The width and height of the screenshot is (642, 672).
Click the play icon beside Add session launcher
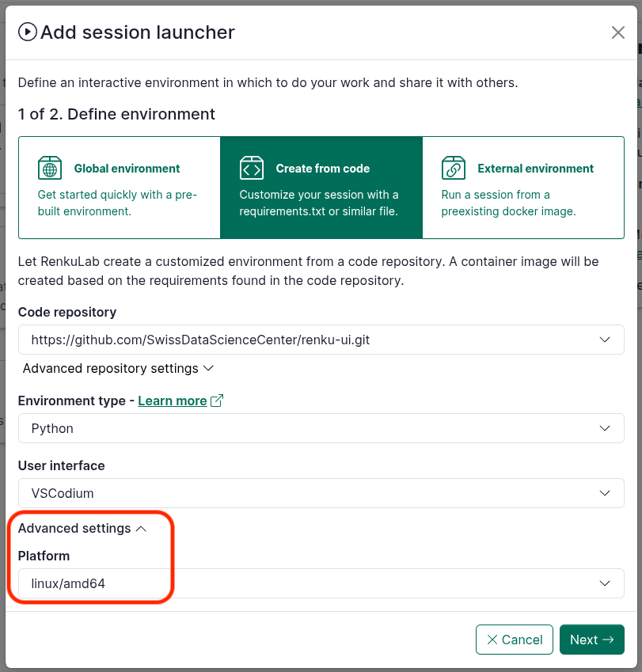point(27,32)
